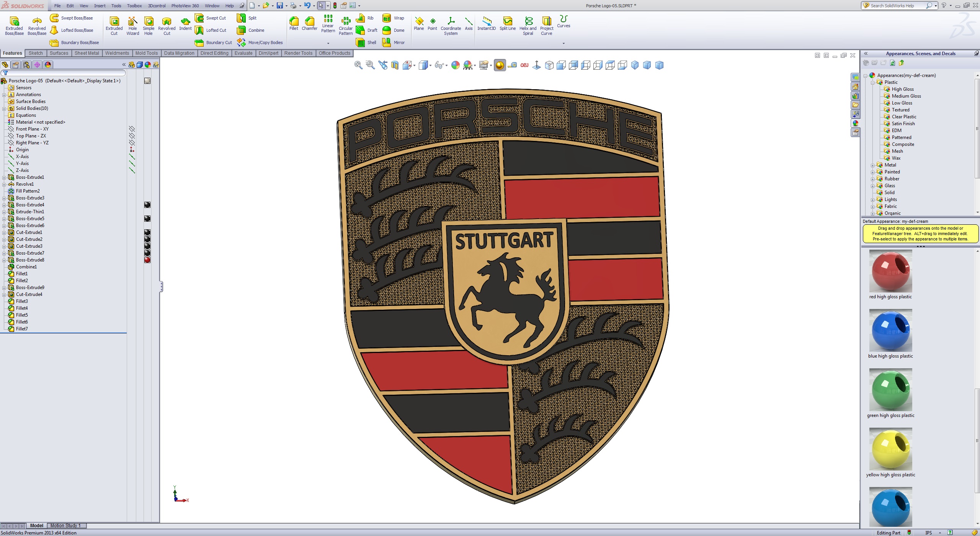The height and width of the screenshot is (536, 980).
Task: Select the Fillet tool
Action: [x=294, y=23]
